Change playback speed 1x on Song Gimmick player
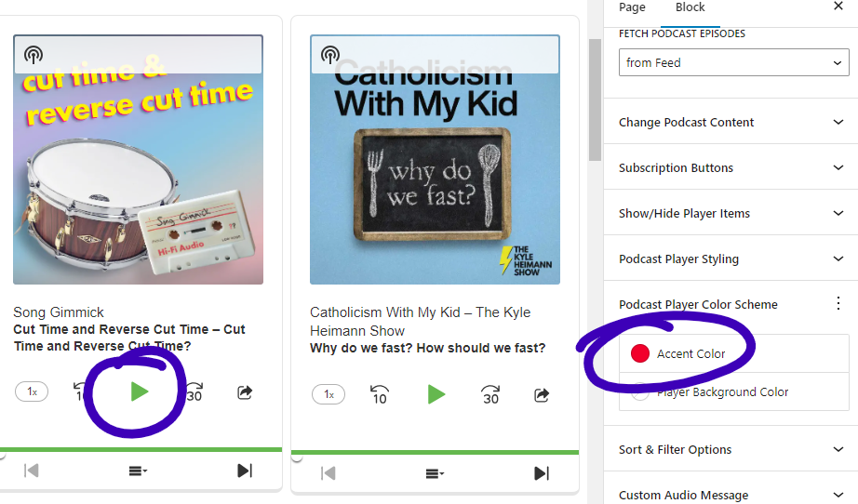This screenshot has width=858, height=504. (32, 391)
